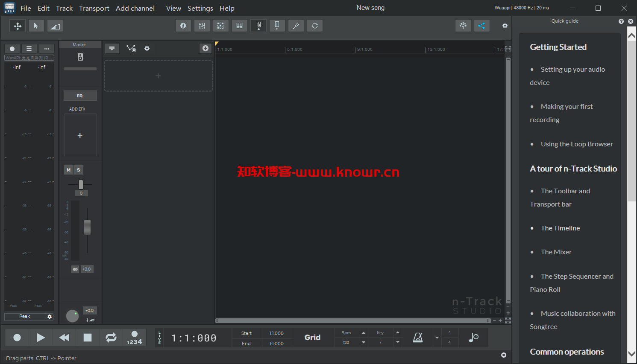Open Peak meter settings gear
Viewport: 637px width, 364px height.
[x=50, y=317]
